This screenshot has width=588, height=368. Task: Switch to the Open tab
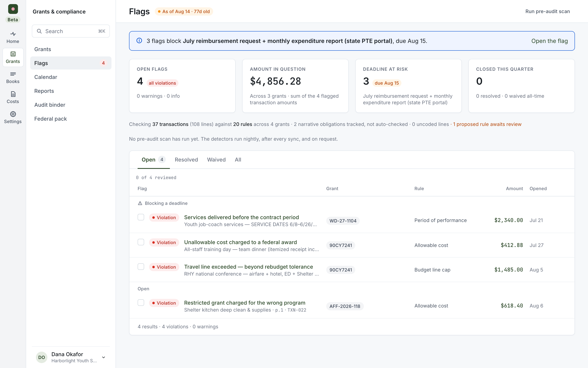[154, 160]
